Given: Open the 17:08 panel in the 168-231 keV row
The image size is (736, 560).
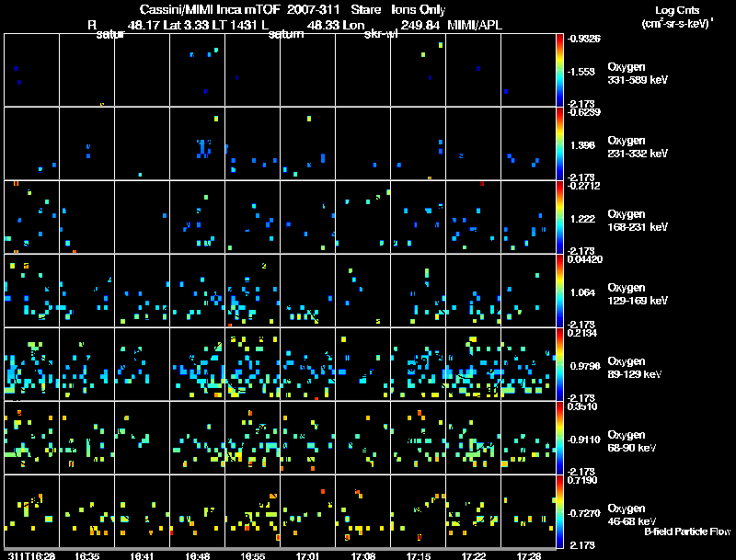Looking at the screenshot, I should pos(362,217).
